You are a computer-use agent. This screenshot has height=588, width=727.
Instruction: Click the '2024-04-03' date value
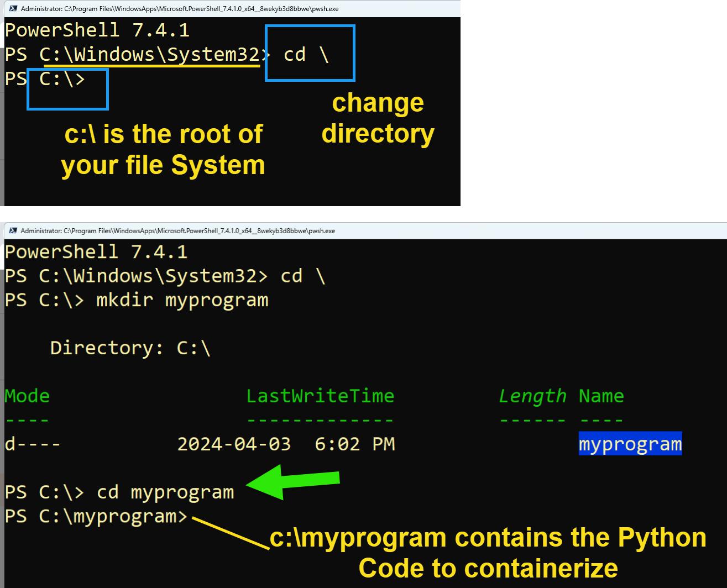pos(234,444)
